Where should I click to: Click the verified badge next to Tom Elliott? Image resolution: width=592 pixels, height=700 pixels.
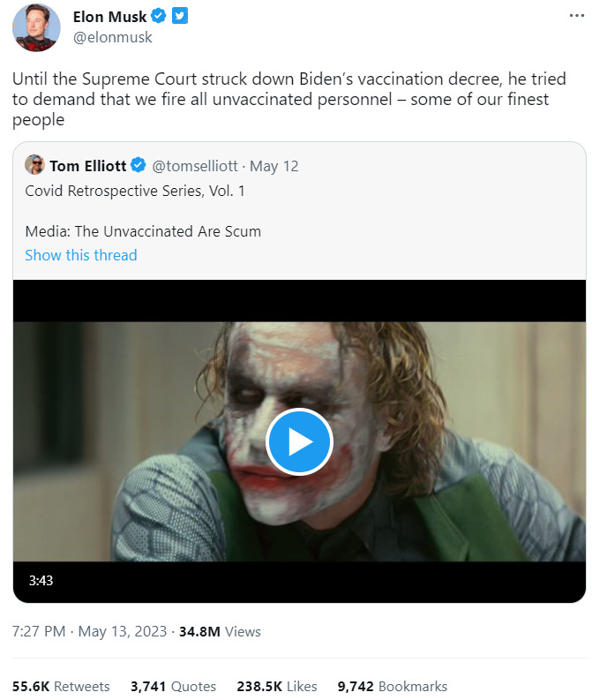click(x=139, y=165)
